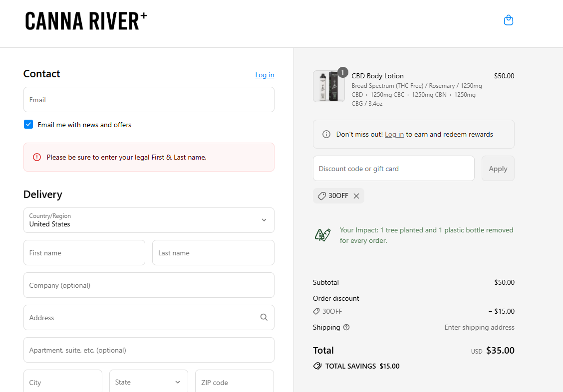Remove the 30OFF discount code tag
Image resolution: width=563 pixels, height=392 pixels.
[x=356, y=196]
